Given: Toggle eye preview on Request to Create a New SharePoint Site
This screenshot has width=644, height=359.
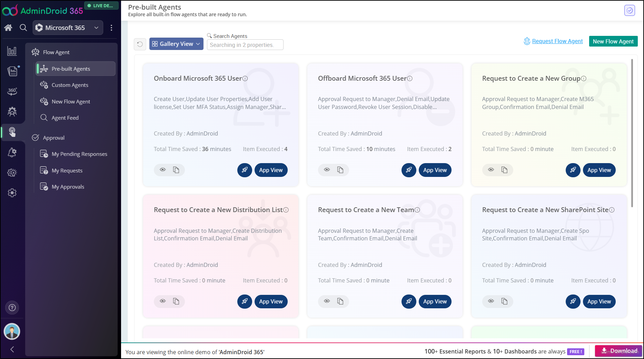Looking at the screenshot, I should [491, 301].
